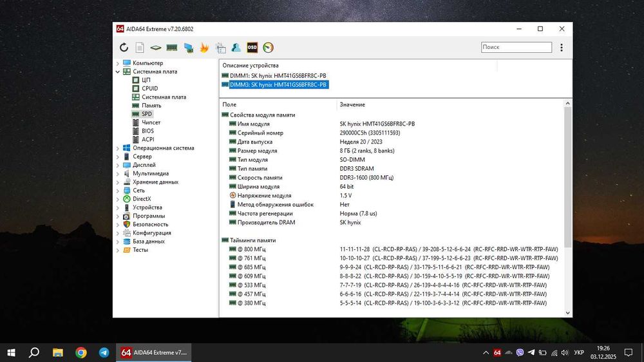Image resolution: width=644 pixels, height=362 pixels.
Task: Open the sensor gauge toolbar icon
Action: tap(268, 48)
